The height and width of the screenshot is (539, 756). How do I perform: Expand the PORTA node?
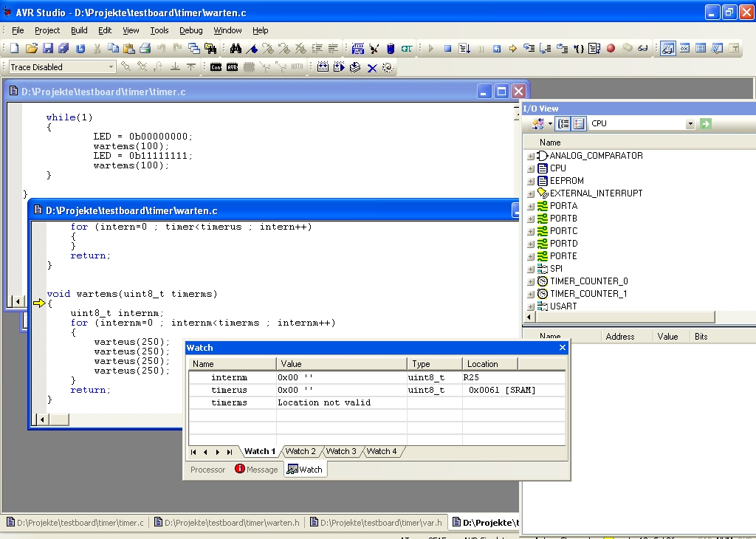(x=530, y=206)
